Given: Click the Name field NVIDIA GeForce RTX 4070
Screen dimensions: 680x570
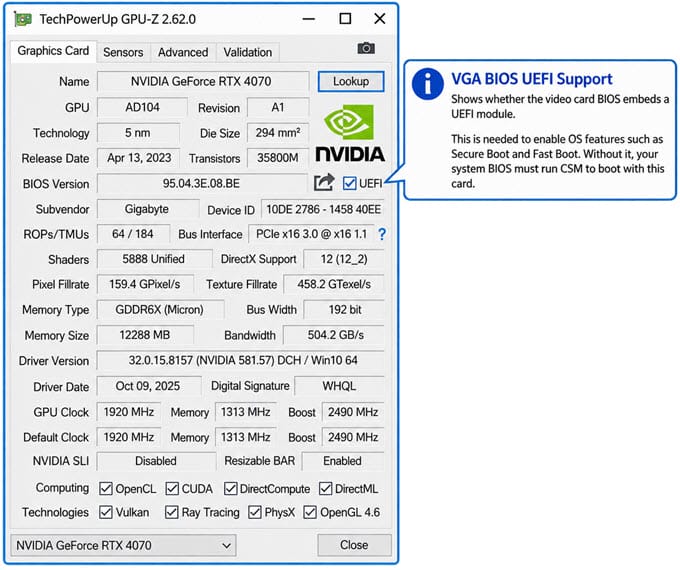Looking at the screenshot, I should coord(203,82).
